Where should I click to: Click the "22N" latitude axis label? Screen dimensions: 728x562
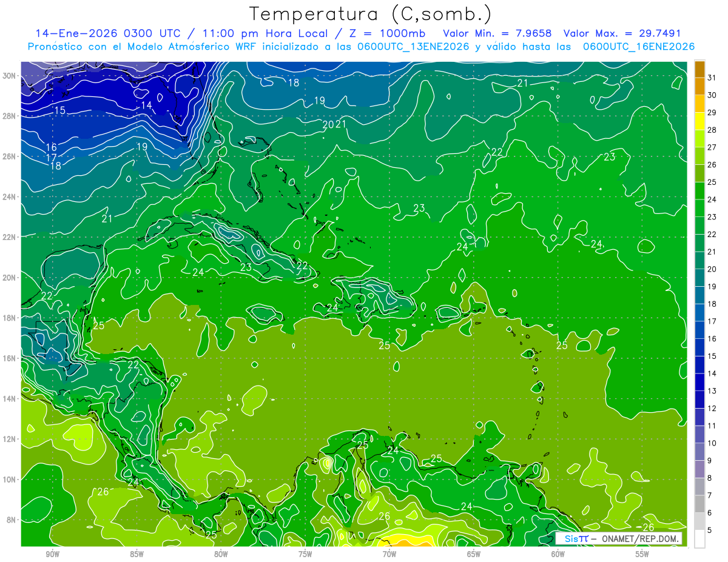[x=10, y=237]
